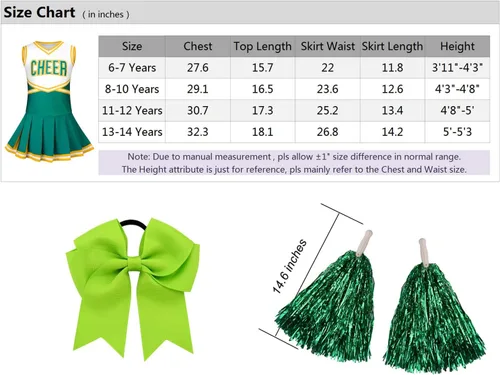Click chest value '32.3'

click(198, 132)
